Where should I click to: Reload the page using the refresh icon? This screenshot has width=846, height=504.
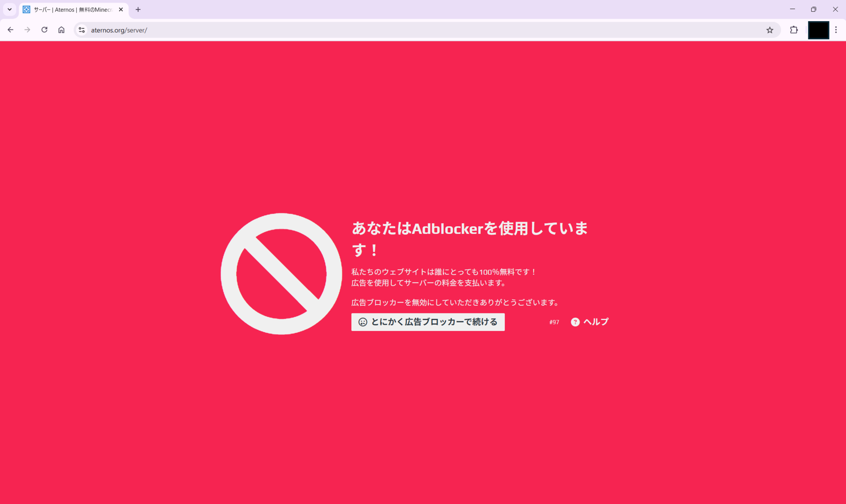coord(44,30)
